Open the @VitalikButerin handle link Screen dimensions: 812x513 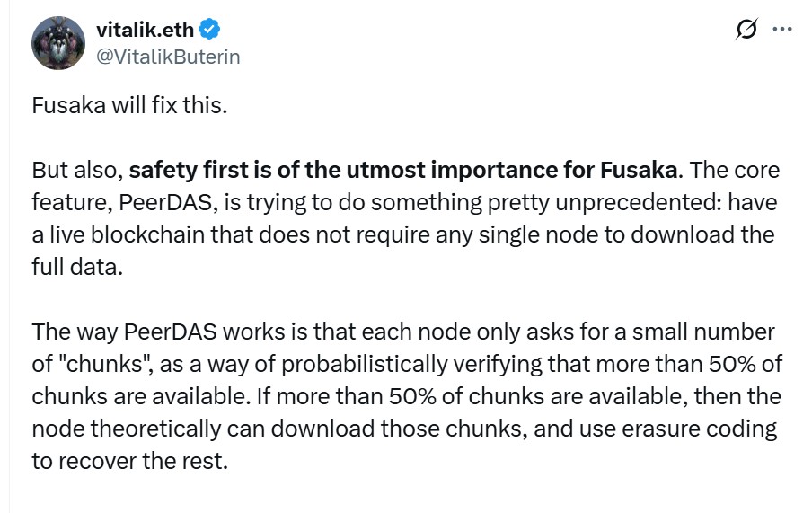click(168, 57)
